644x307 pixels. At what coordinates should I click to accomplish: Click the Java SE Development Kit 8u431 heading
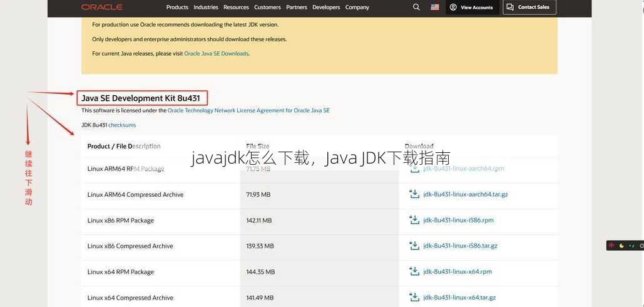click(x=140, y=98)
